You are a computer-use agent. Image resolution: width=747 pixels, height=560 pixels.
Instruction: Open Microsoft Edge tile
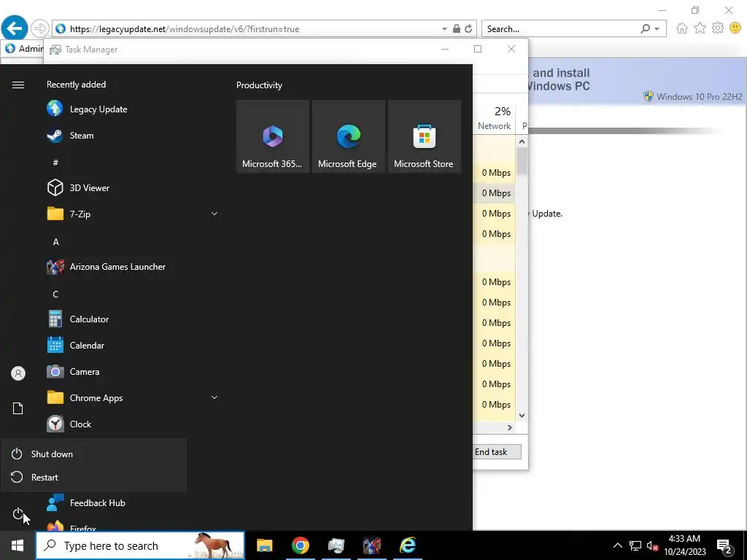pos(348,136)
